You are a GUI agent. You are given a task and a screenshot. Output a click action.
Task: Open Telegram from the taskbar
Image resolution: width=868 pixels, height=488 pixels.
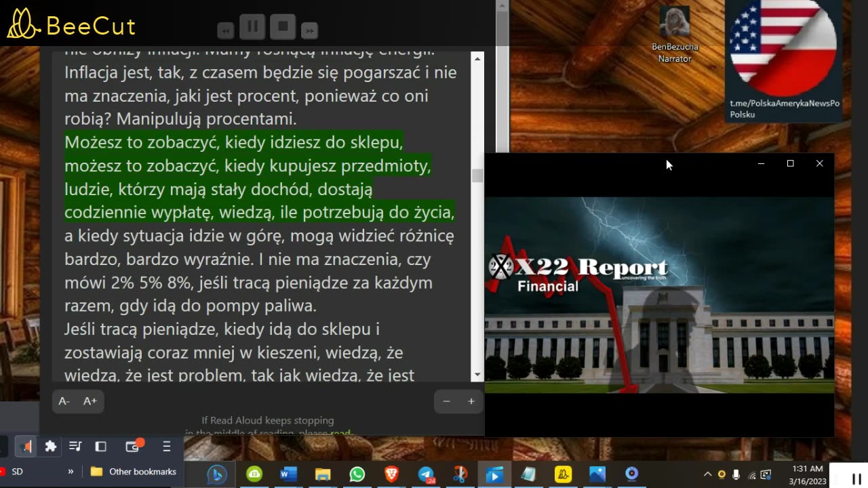[x=426, y=474]
